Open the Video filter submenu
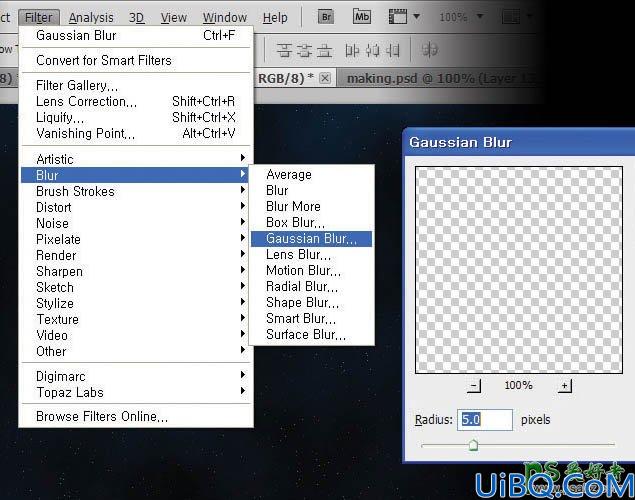 tap(136, 335)
